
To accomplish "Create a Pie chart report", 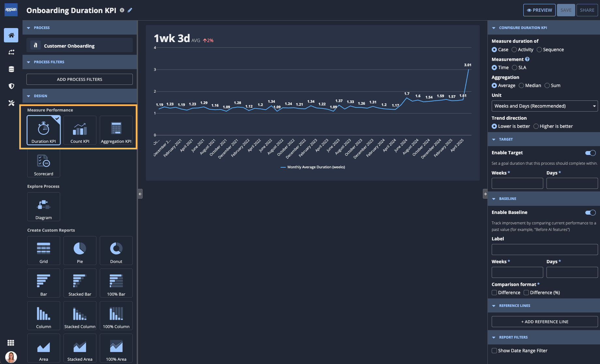I will coord(80,250).
